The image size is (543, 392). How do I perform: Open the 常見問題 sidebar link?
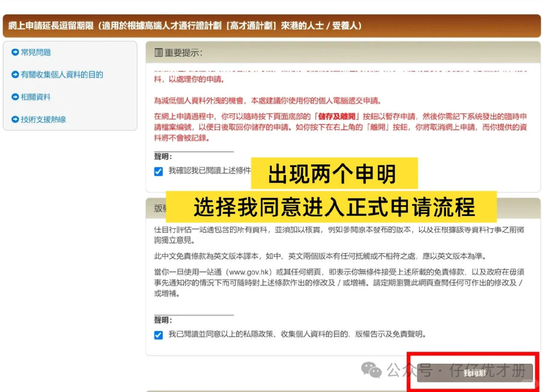(x=36, y=53)
